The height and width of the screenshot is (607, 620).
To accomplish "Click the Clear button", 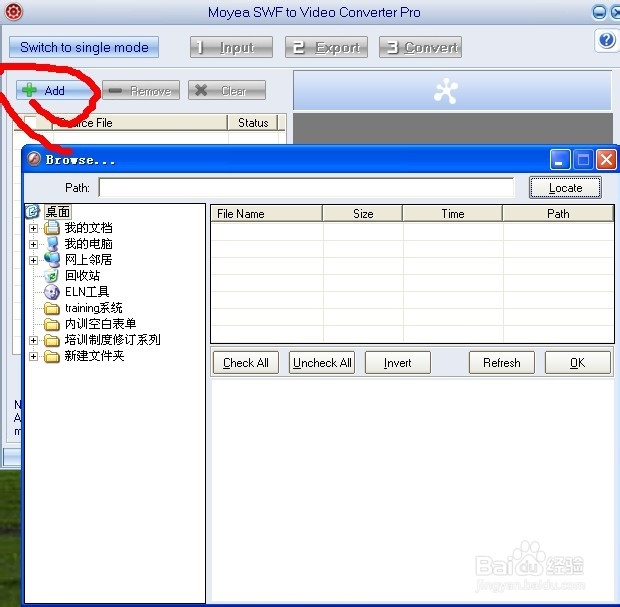I will tap(227, 91).
